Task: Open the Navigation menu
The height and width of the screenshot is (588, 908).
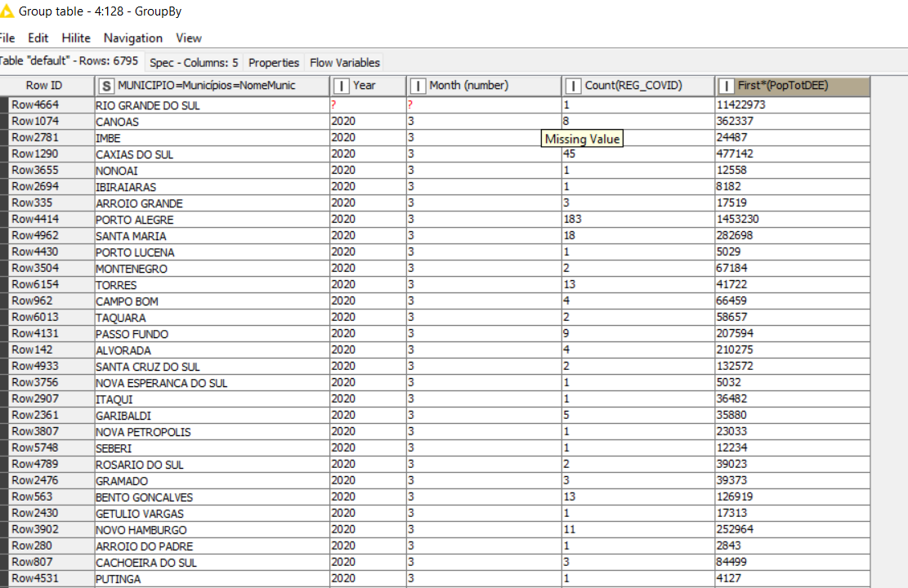Action: [x=133, y=38]
